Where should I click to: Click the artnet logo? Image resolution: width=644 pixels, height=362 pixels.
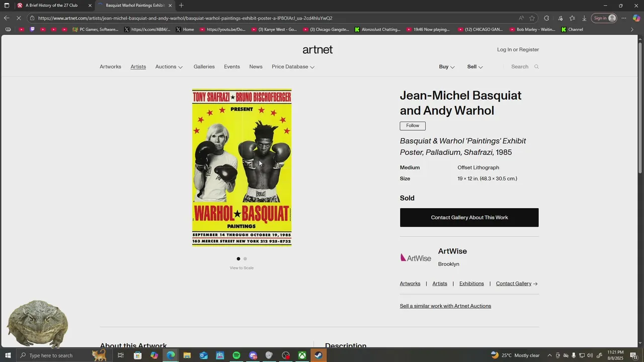317,49
